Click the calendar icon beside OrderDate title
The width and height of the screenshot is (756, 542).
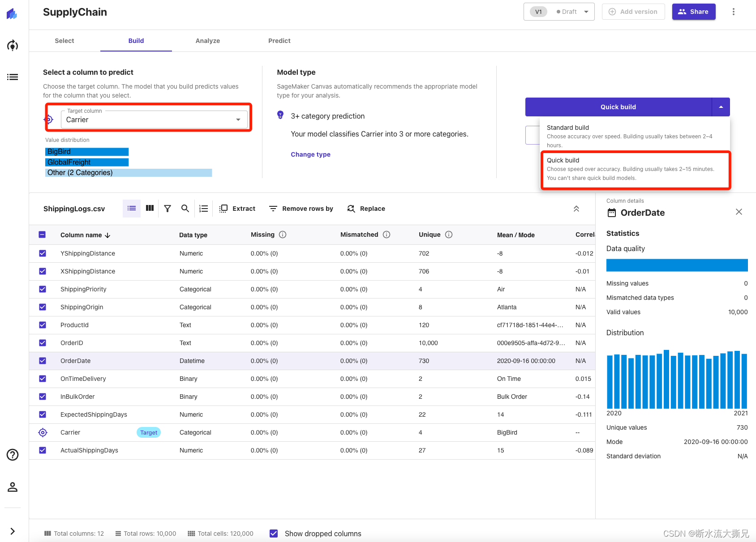click(x=612, y=213)
